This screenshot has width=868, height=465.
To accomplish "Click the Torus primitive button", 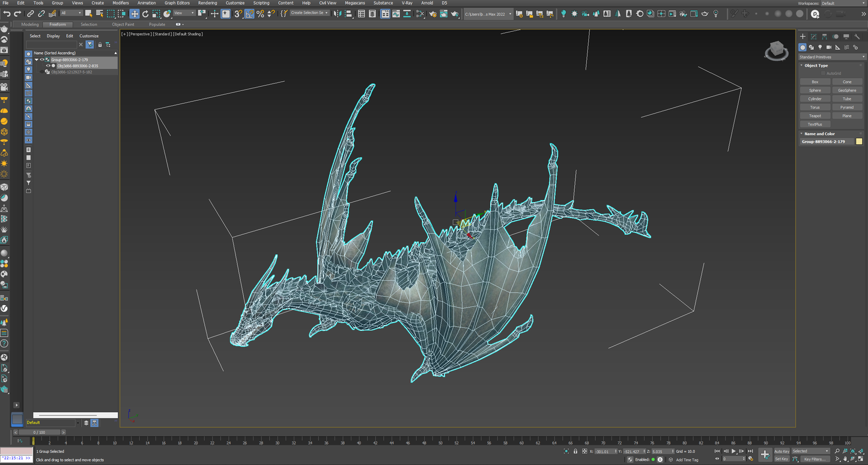I will click(815, 107).
